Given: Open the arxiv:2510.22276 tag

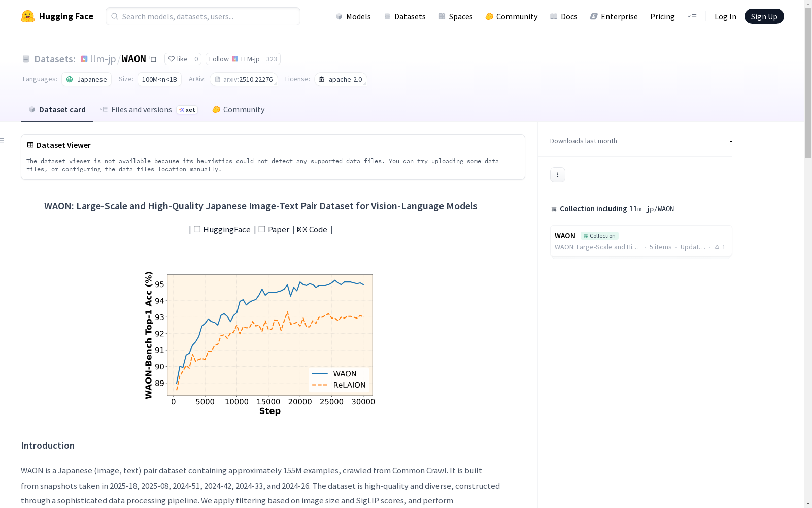Looking at the screenshot, I should (x=244, y=79).
